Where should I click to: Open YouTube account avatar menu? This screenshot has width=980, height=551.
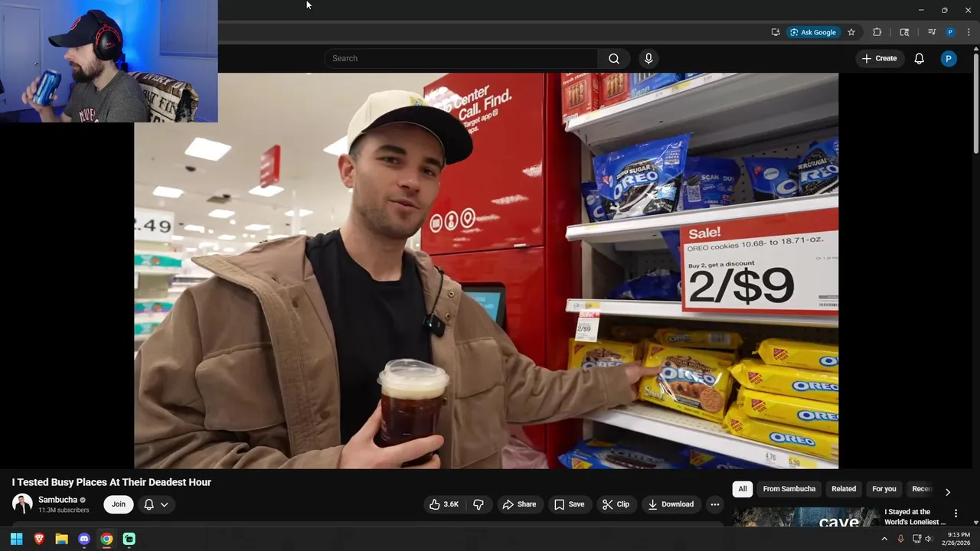pyautogui.click(x=949, y=59)
